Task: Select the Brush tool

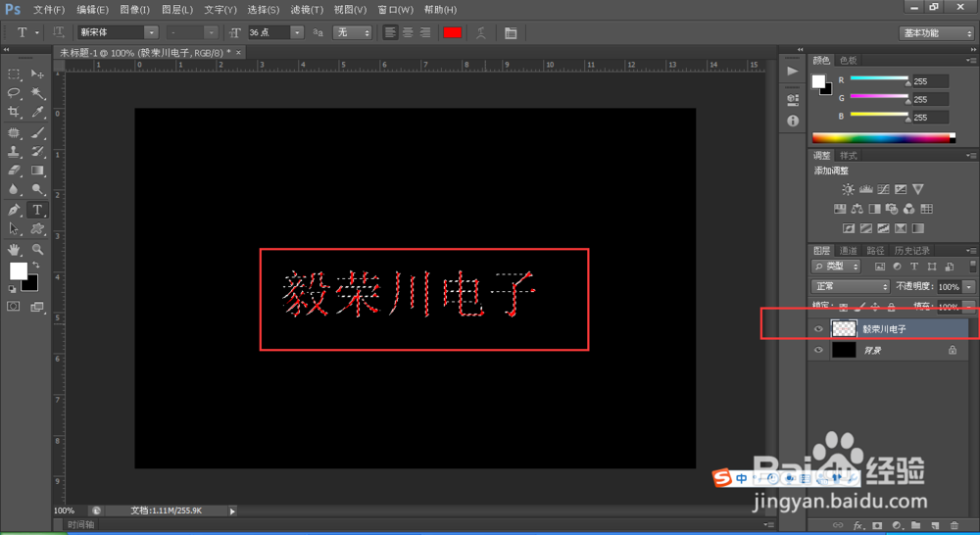Action: click(x=37, y=132)
